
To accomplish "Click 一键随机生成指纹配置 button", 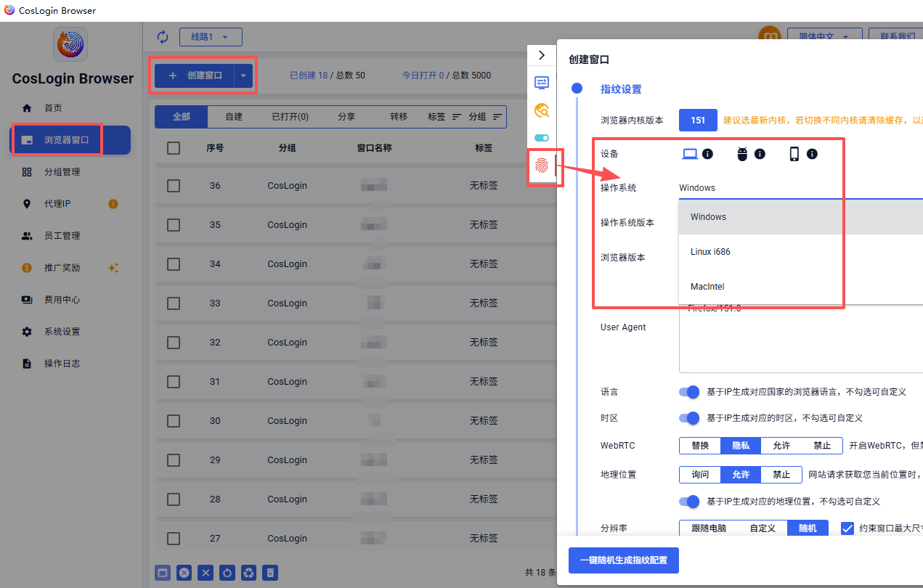I will (624, 560).
